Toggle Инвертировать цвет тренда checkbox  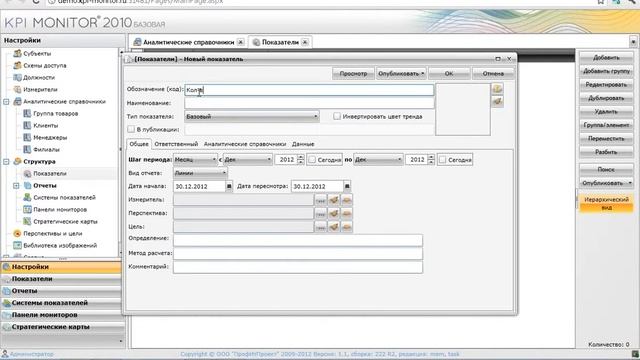(337, 116)
